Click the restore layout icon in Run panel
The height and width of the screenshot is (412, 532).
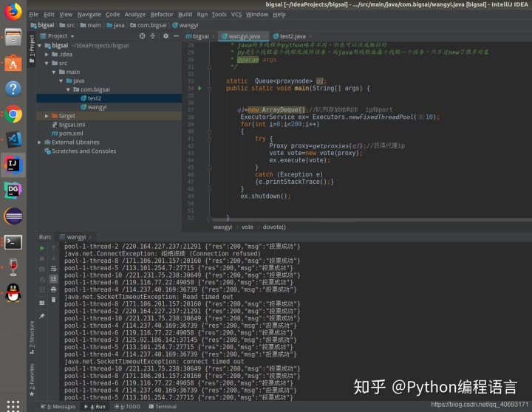pos(41,303)
